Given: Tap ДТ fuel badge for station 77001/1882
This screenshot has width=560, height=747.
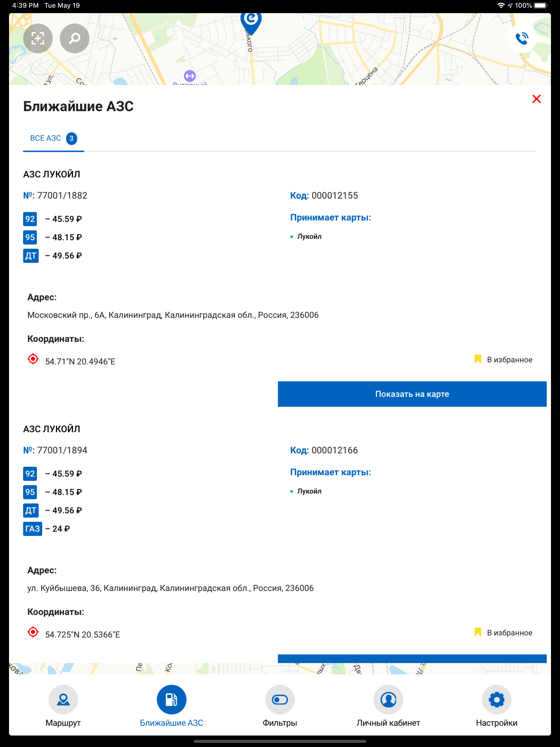Looking at the screenshot, I should pos(31,256).
